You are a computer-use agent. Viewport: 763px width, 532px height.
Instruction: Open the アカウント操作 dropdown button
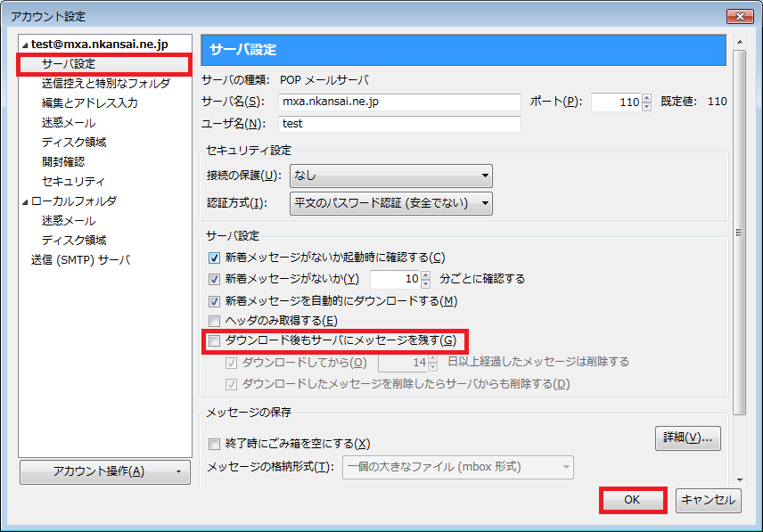[x=105, y=471]
